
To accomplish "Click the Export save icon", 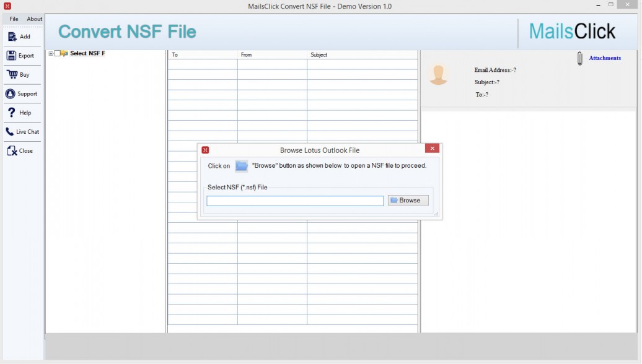I will (x=12, y=56).
